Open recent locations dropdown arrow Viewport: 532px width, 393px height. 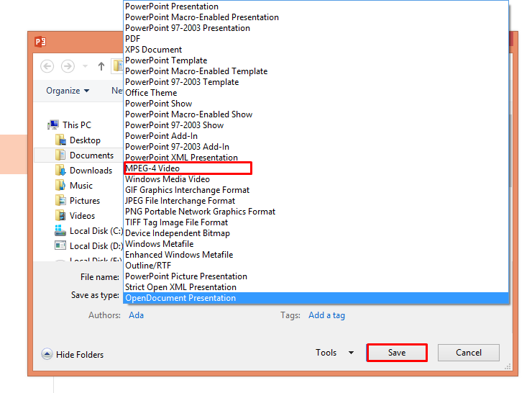(x=85, y=66)
